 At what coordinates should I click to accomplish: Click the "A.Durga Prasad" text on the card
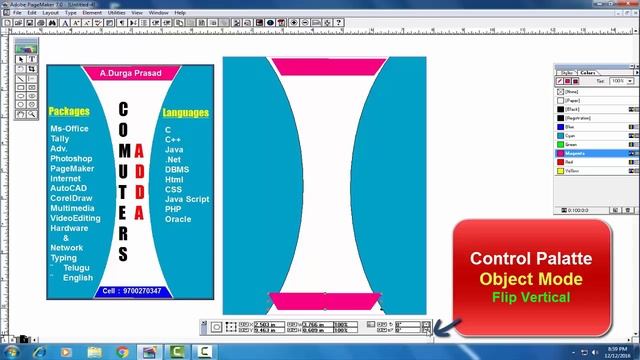(x=131, y=73)
